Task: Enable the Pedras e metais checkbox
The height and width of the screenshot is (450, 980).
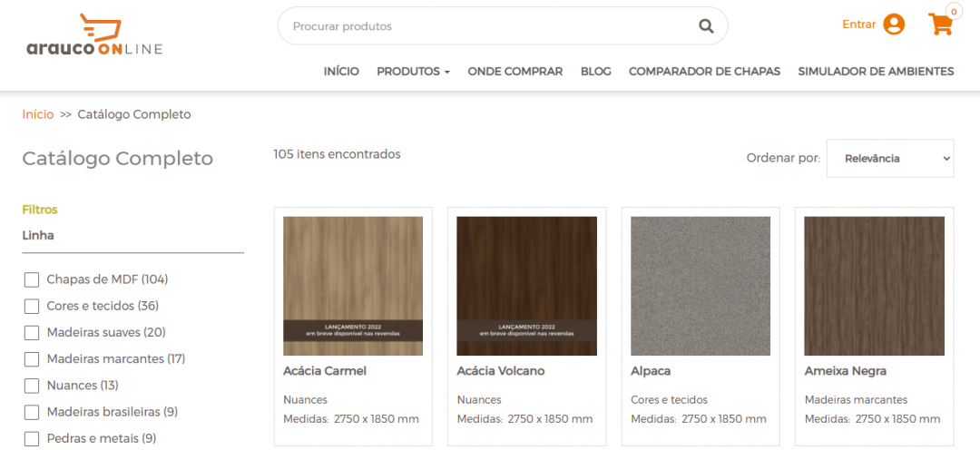Action: pos(32,439)
